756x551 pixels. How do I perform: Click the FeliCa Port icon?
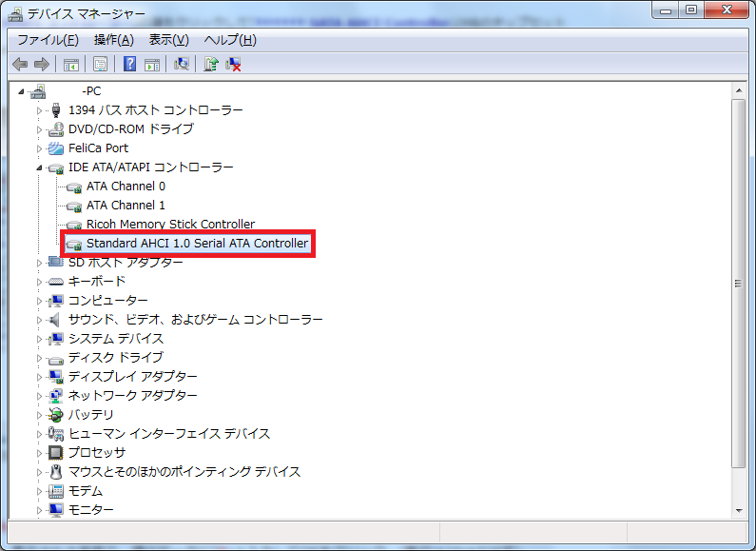tap(56, 148)
